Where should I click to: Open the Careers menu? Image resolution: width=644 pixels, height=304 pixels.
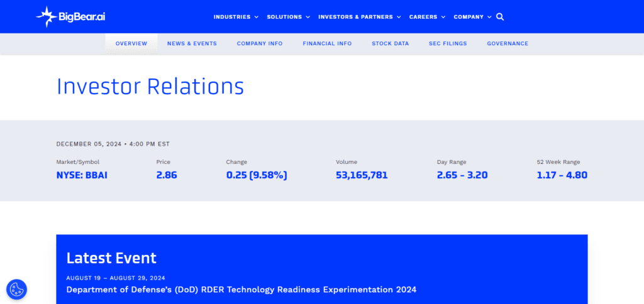423,17
